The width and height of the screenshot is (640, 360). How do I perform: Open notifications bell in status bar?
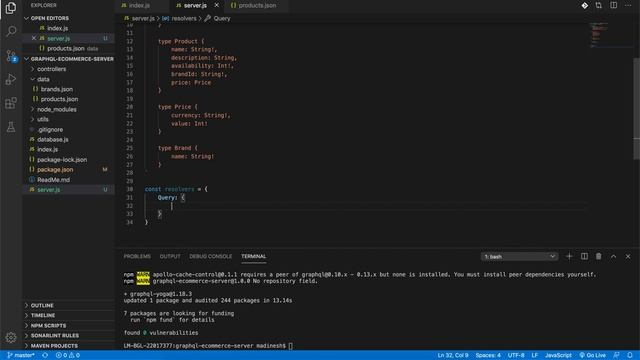(x=630, y=355)
